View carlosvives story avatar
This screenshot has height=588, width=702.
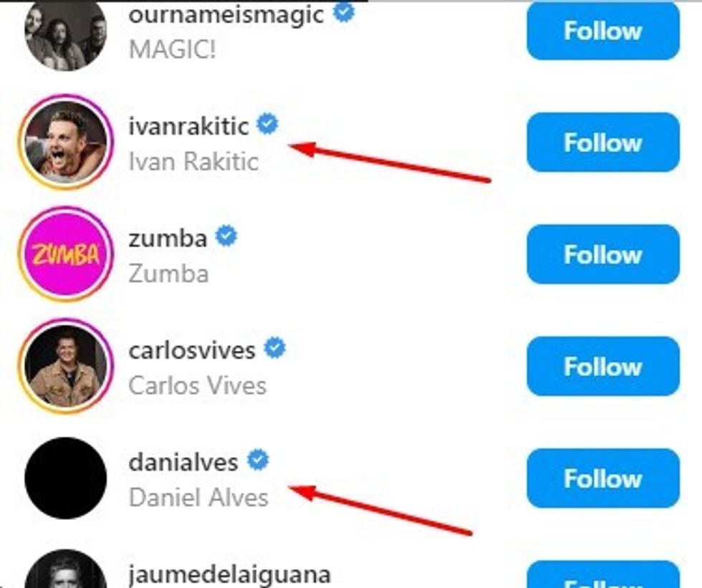click(x=65, y=366)
